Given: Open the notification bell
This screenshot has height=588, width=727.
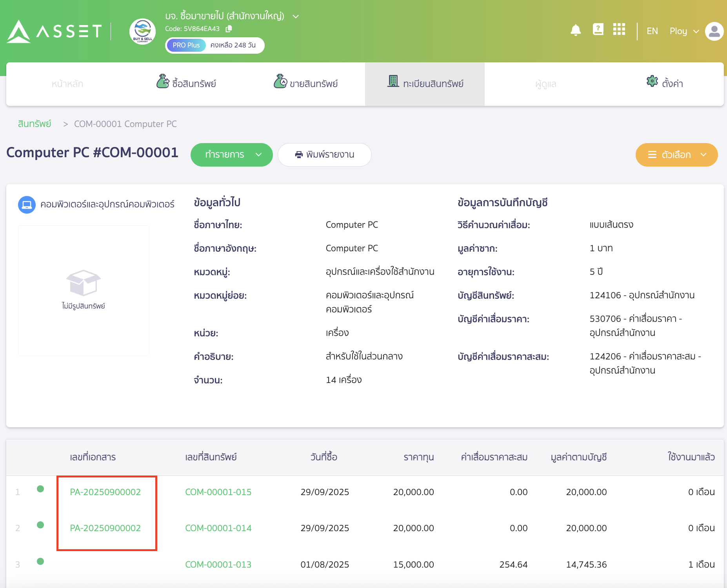Looking at the screenshot, I should 576,30.
